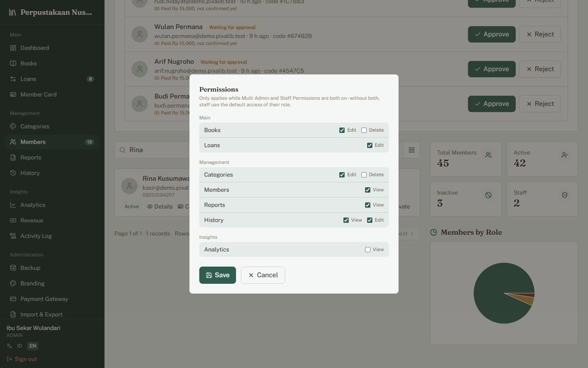
Task: Enable Categories Delete permission
Action: point(364,175)
